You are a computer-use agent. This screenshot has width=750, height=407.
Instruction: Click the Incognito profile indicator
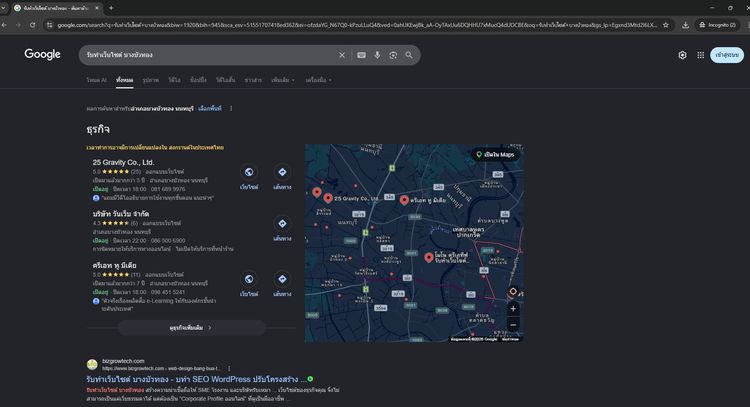[x=717, y=25]
